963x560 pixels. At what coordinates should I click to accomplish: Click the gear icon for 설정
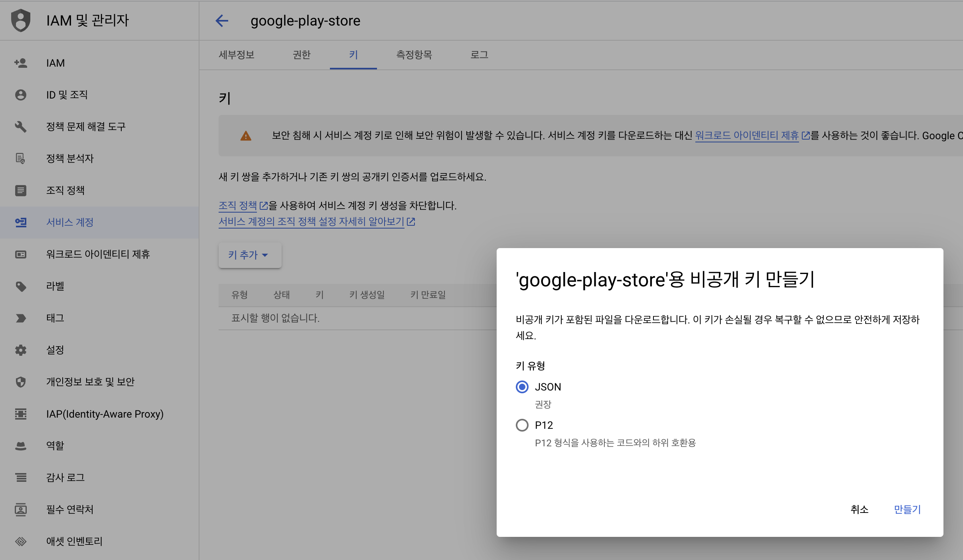coord(21,350)
